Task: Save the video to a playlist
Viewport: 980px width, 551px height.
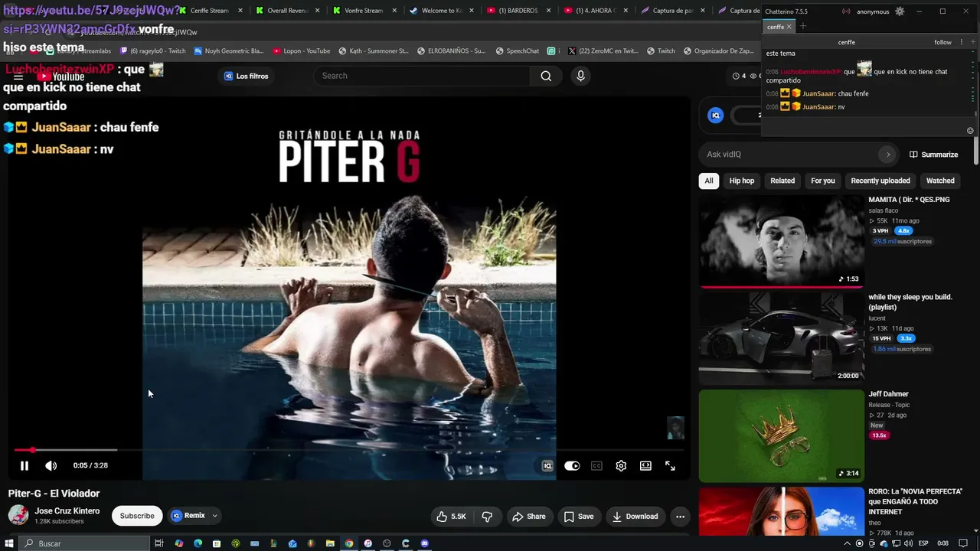Action: click(579, 517)
